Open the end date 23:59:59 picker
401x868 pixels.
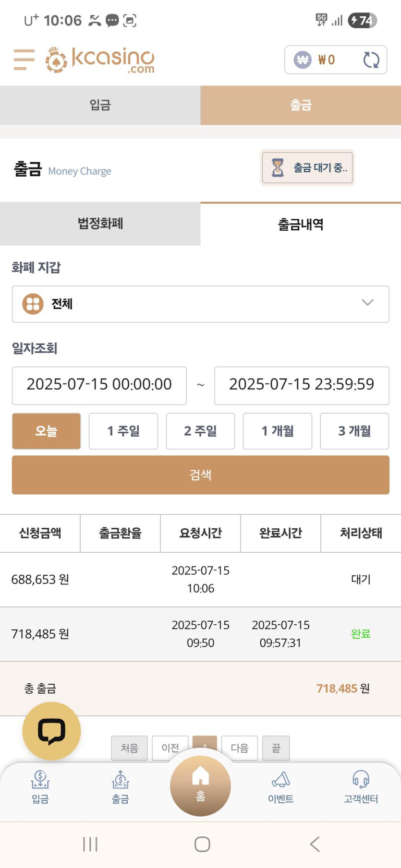(x=302, y=385)
